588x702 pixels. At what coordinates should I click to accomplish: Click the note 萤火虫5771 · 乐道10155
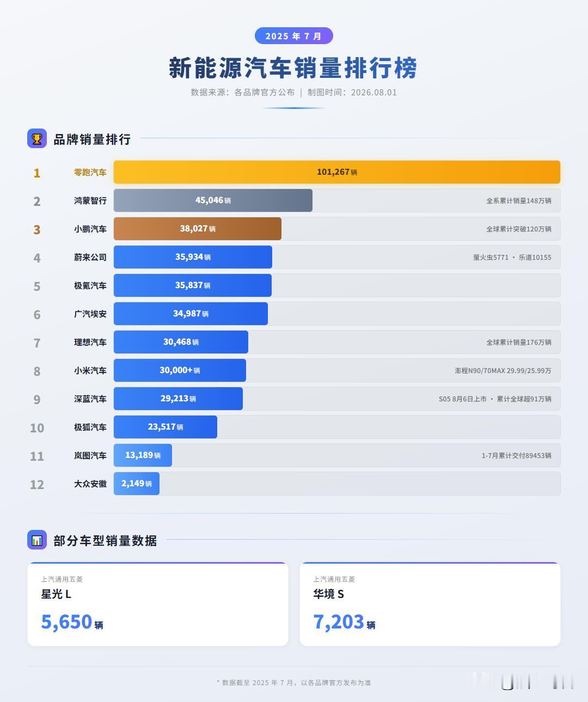[x=512, y=258]
